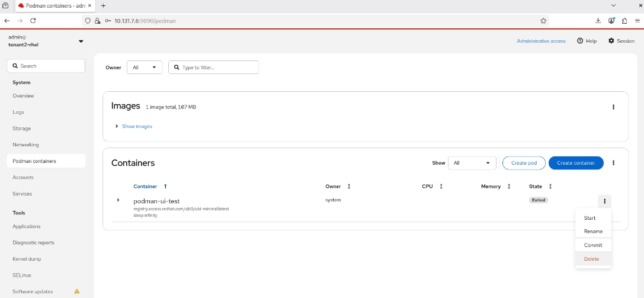
Task: Click the shield tracking protection icon
Action: [88, 21]
